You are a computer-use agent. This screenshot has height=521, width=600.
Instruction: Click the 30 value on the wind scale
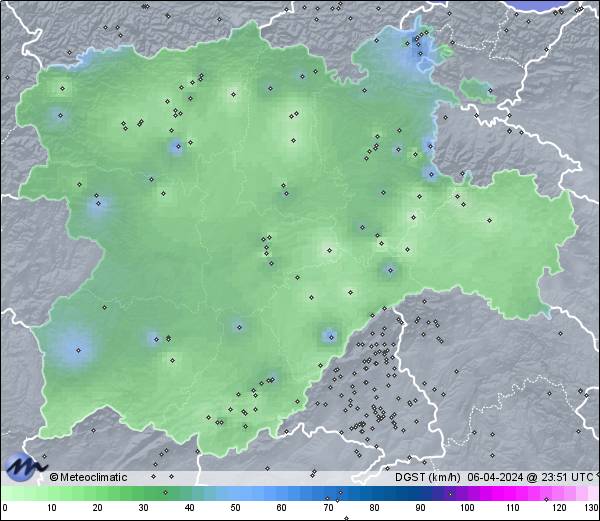[x=143, y=508]
